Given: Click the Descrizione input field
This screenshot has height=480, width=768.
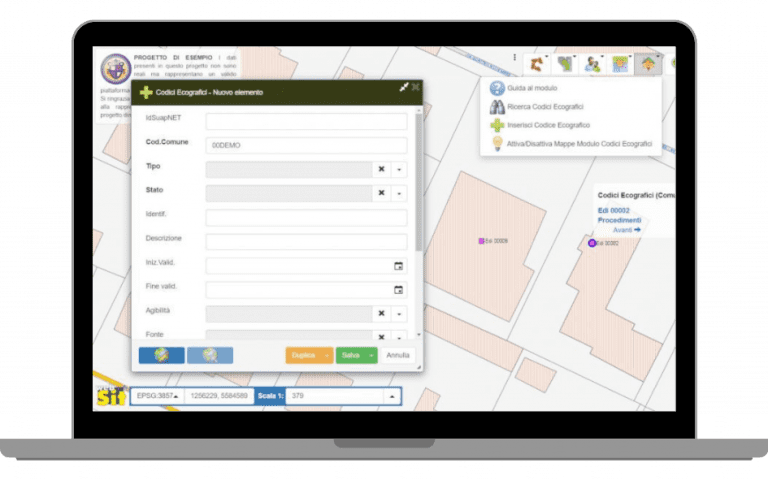Looking at the screenshot, I should tap(306, 242).
